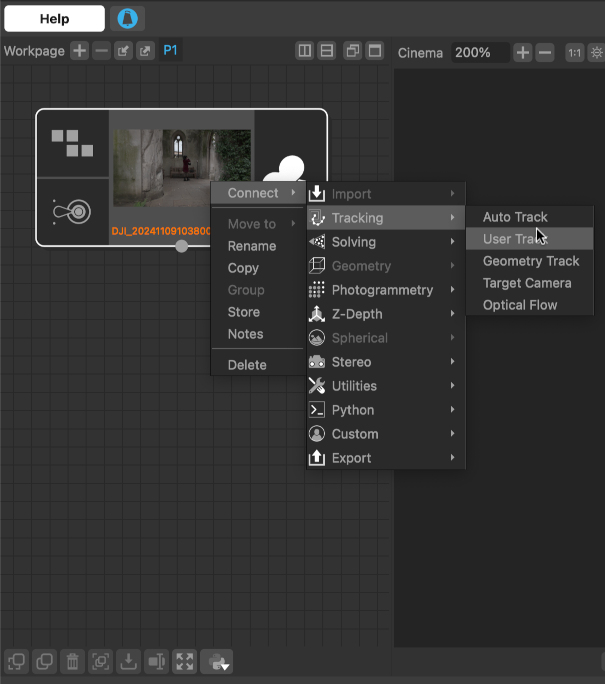Click the Cinema zoom 200% field
Viewport: 605px width, 684px height.
click(480, 53)
